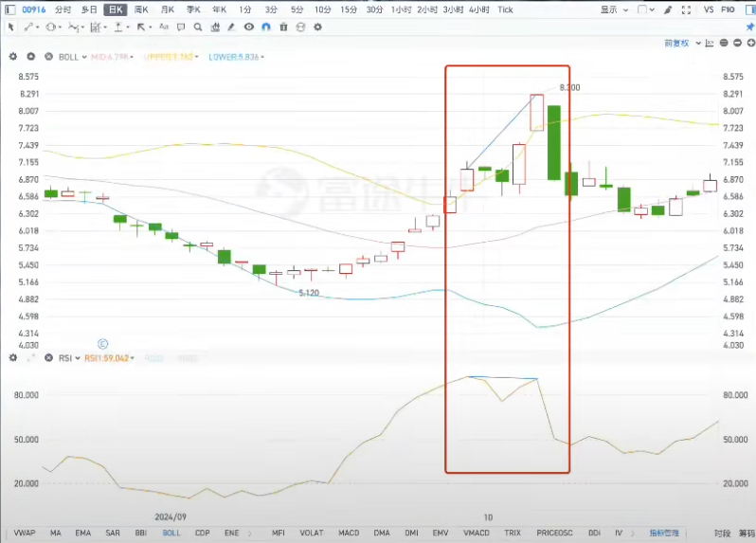Switch to the 分时 intraday tab

pos(63,9)
